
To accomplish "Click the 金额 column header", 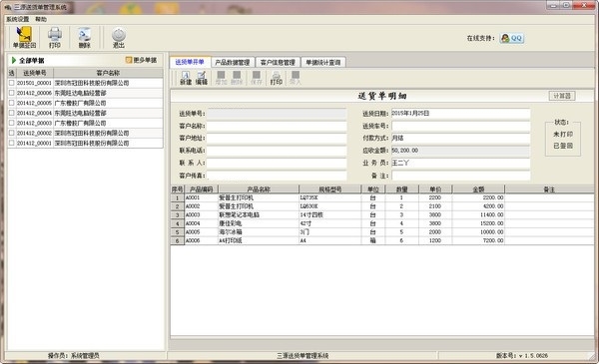I will point(478,189).
